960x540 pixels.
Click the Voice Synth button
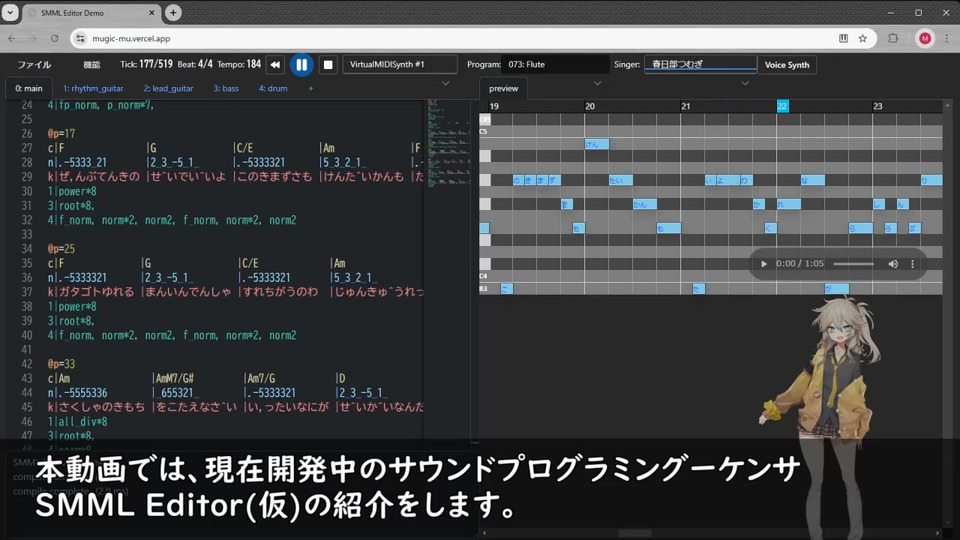(787, 65)
